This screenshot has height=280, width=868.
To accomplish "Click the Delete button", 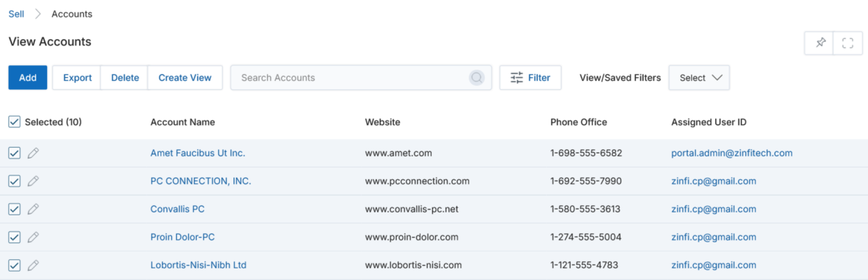I will pos(125,77).
